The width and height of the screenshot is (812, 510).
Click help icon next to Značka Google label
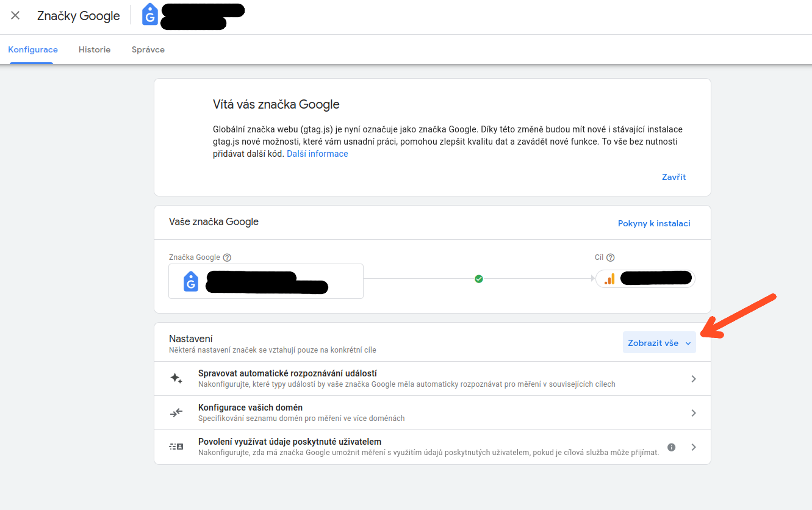228,257
